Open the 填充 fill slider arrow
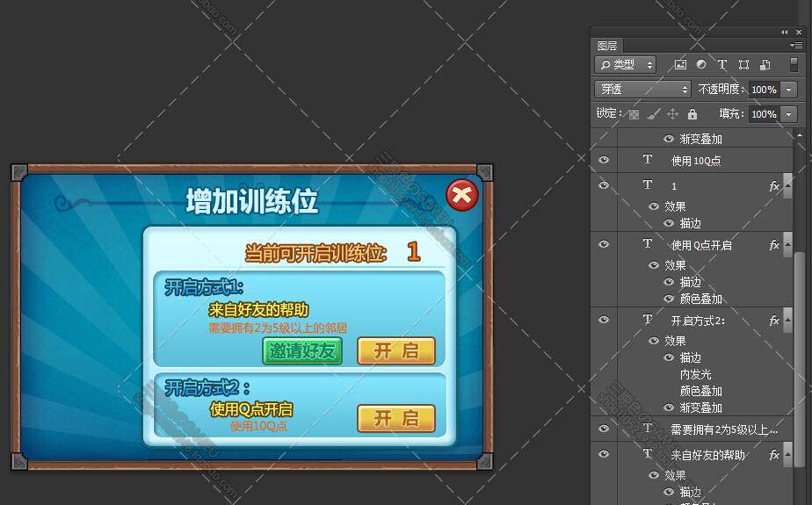The image size is (812, 505). [x=788, y=114]
